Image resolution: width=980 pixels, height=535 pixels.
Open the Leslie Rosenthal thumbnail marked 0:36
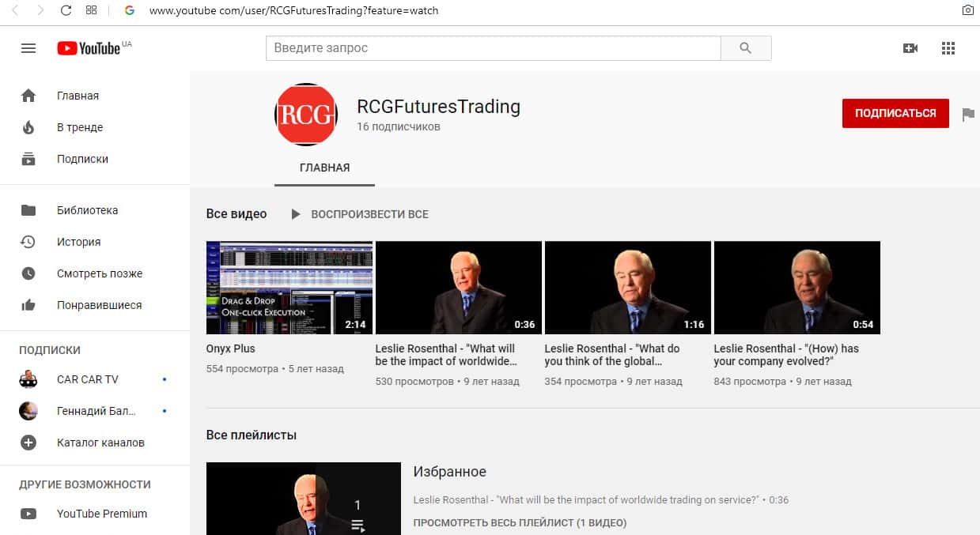(x=458, y=288)
